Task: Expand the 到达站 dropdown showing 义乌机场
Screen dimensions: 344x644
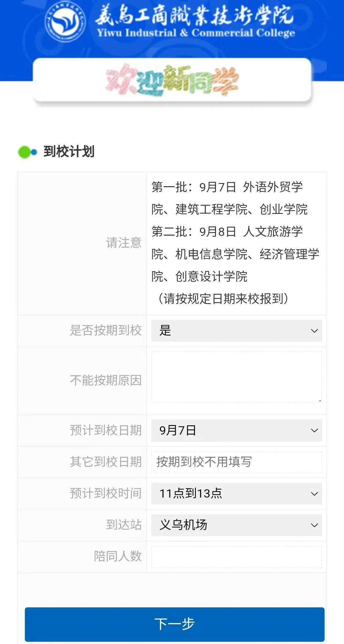Action: (x=236, y=525)
